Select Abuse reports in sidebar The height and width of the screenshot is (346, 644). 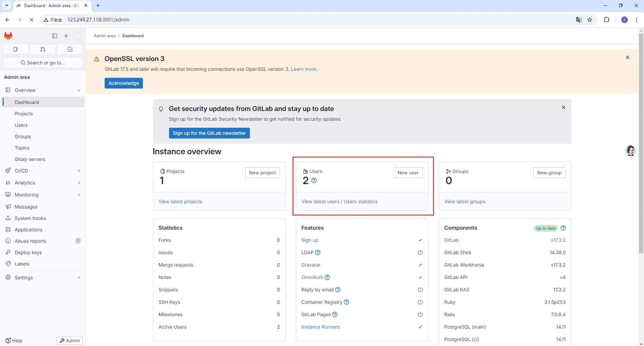30,241
